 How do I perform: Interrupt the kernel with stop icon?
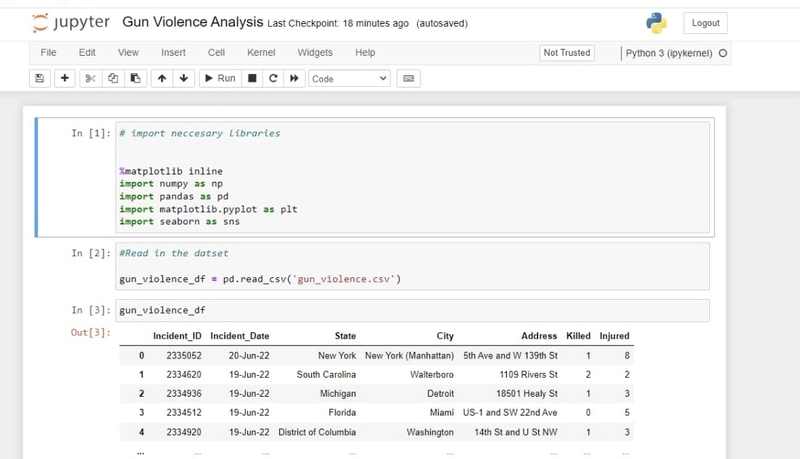[x=252, y=78]
